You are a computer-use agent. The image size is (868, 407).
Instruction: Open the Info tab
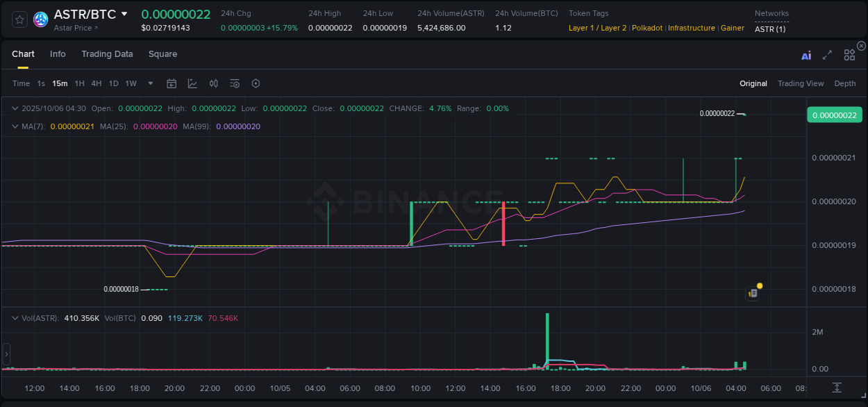(58, 54)
